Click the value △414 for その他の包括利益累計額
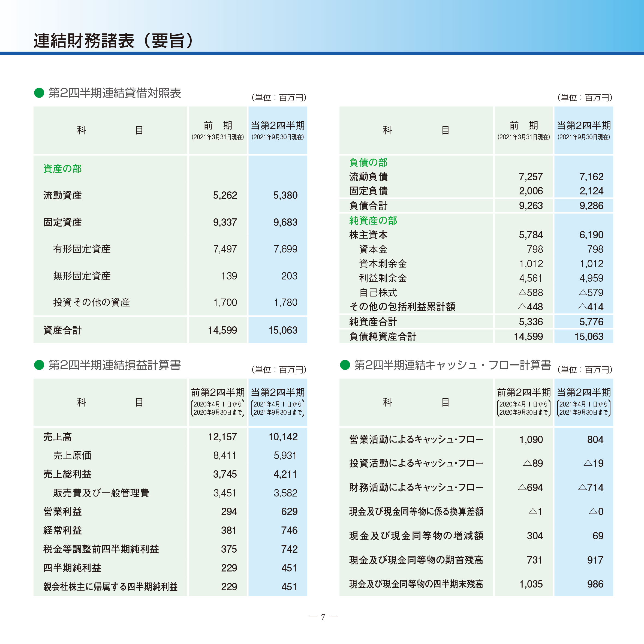This screenshot has height=644, width=644. click(x=591, y=307)
